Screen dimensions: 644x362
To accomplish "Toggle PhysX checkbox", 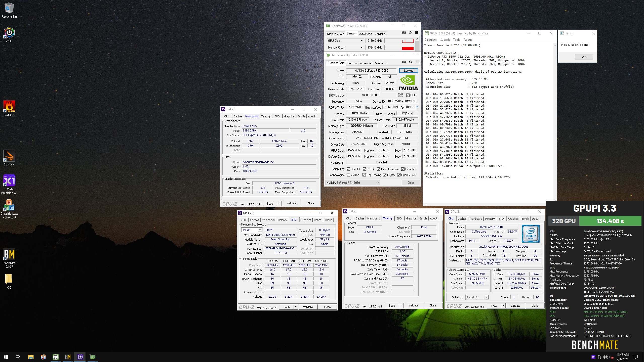I will point(385,175).
